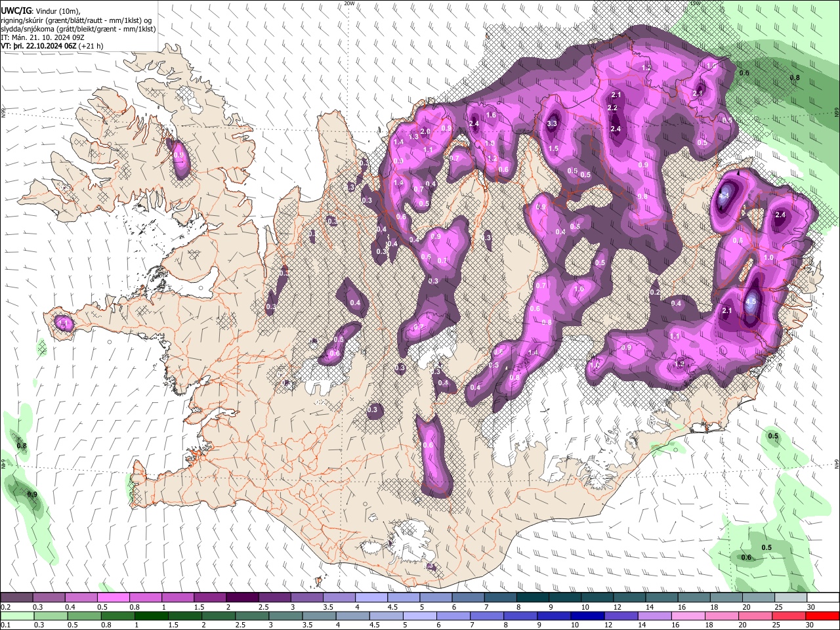840x630 pixels.
Task: Click the '1.5' value below the 3.3 label
Action: 553,149
